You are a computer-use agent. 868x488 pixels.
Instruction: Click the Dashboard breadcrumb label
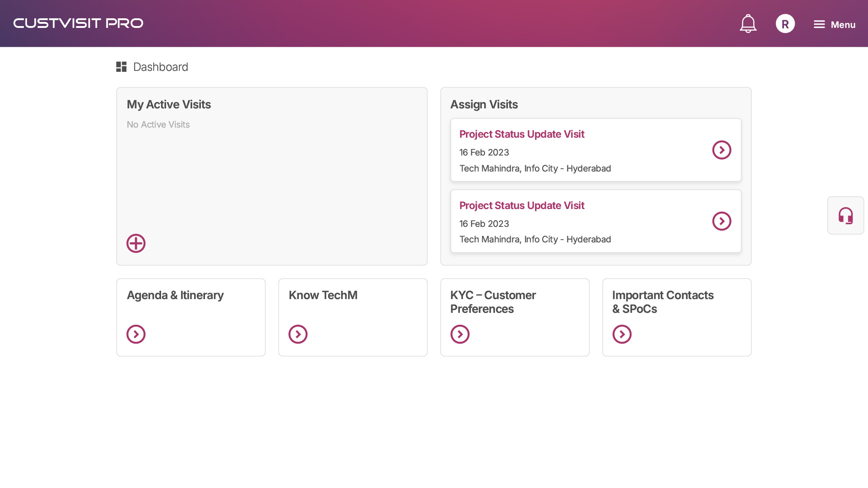161,67
